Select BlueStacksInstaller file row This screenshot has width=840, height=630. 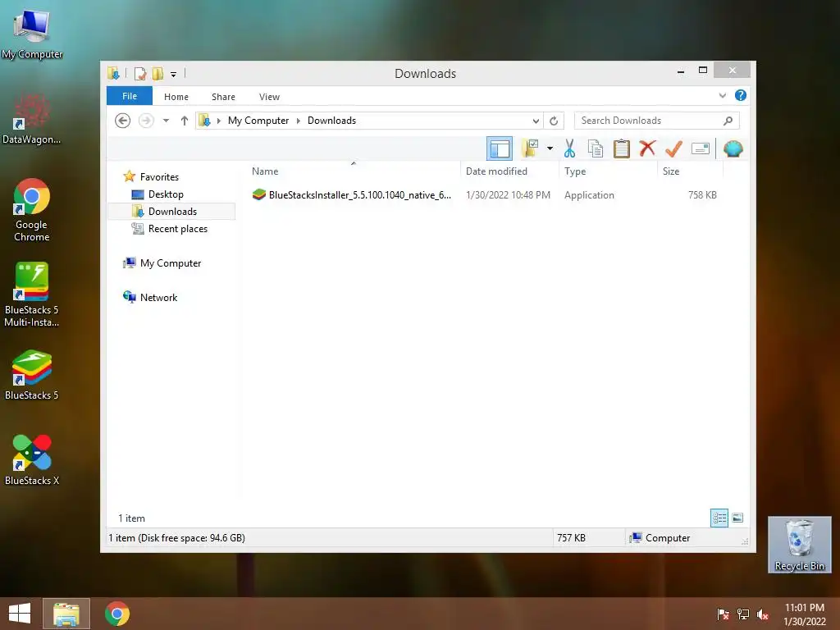[x=484, y=195]
